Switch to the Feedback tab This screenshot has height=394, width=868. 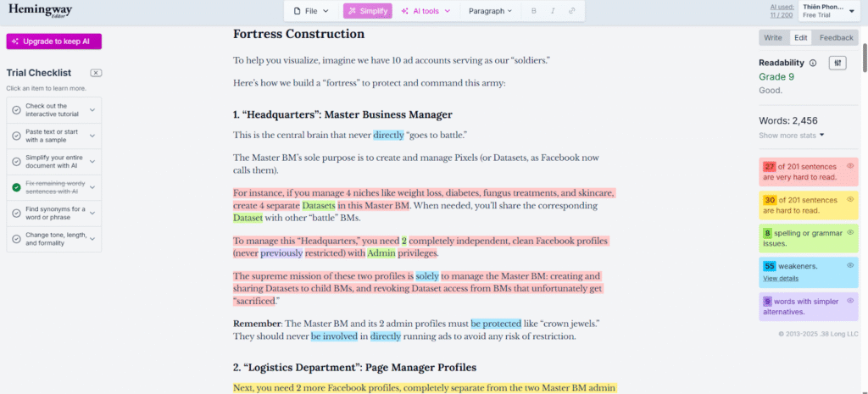click(836, 37)
